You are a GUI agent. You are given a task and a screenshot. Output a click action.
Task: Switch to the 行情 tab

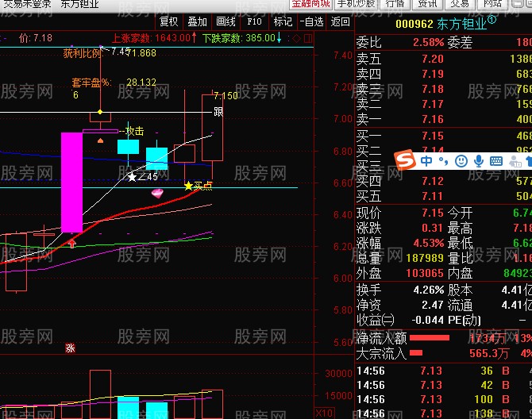coord(395,4)
